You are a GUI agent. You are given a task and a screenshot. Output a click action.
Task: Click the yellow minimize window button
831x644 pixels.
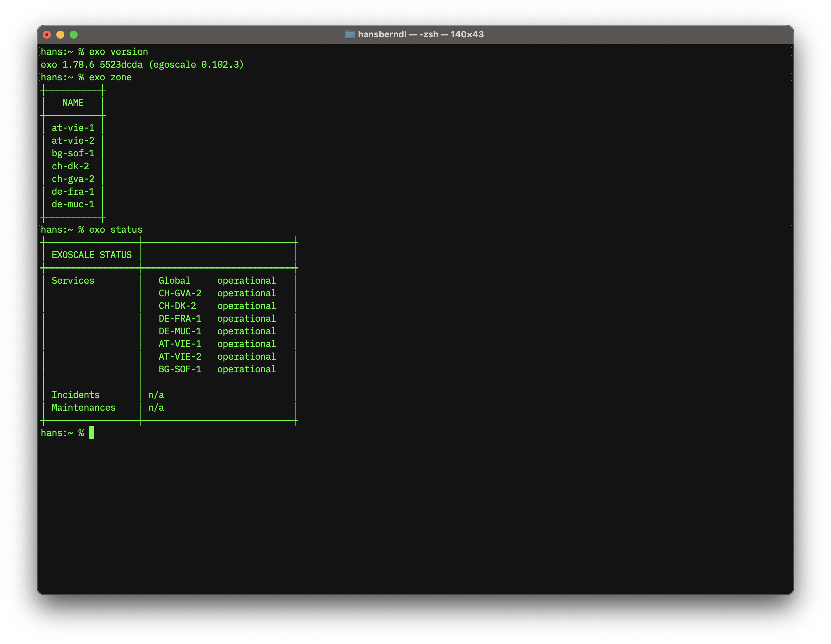pos(60,35)
